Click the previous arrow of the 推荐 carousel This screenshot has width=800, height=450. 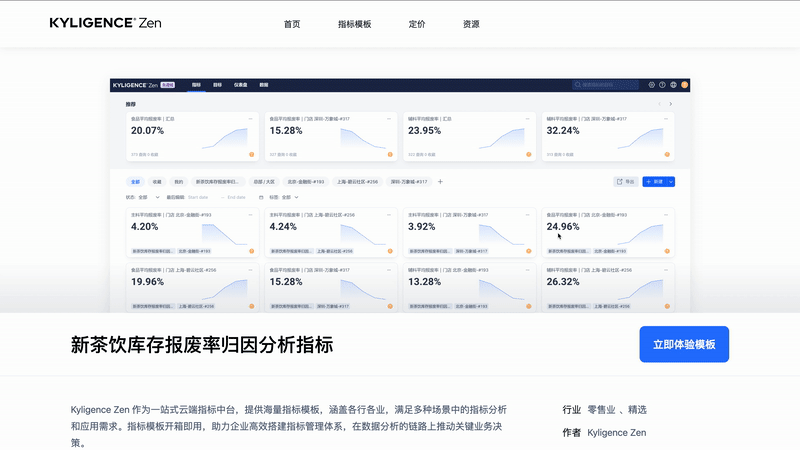[659, 104]
